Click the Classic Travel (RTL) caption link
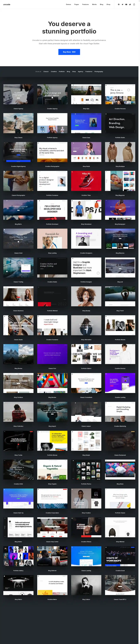Viewport: 140px width, 644px height. pyautogui.click(x=120, y=599)
